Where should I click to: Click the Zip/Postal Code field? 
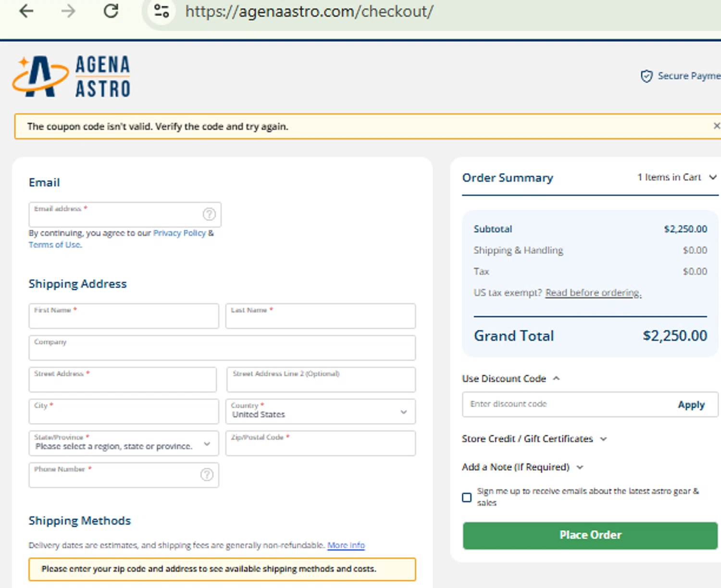click(x=321, y=443)
